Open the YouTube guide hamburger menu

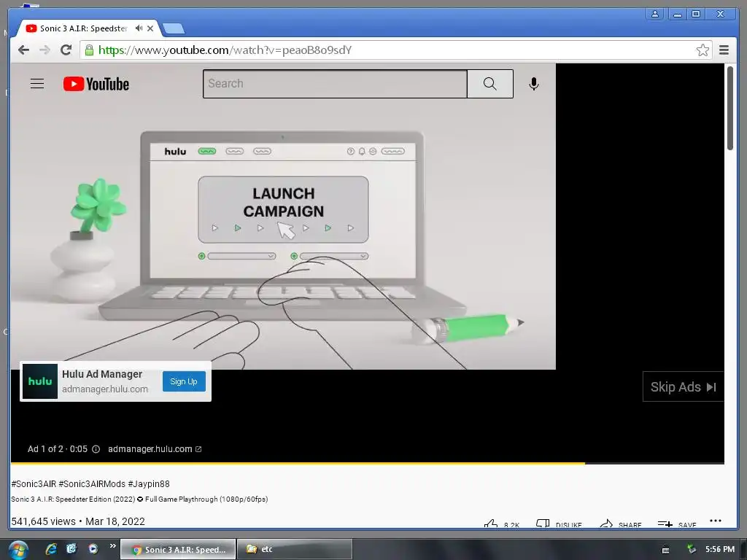click(x=37, y=84)
